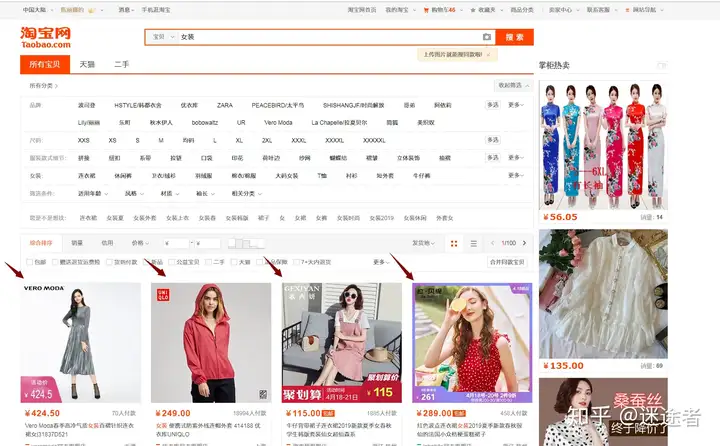Viewport: 720px width, 446px height.
Task: Click the site navigation (网站导航) menu icon
Action: click(x=627, y=10)
